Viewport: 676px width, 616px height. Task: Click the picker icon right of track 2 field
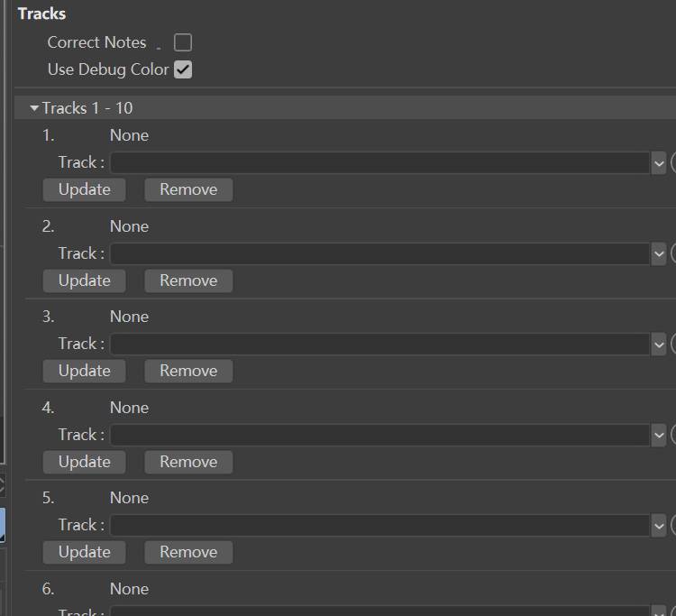click(x=673, y=253)
